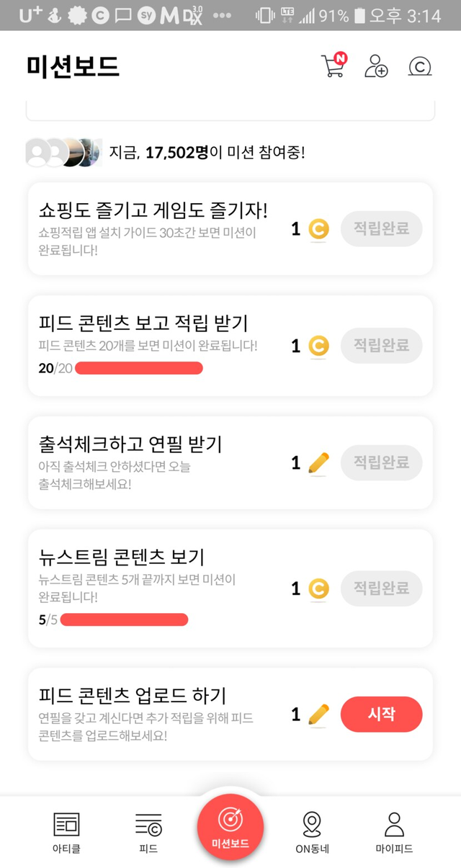The width and height of the screenshot is (461, 868).
Task: Tap the 17,502명 participants text
Action: (176, 153)
